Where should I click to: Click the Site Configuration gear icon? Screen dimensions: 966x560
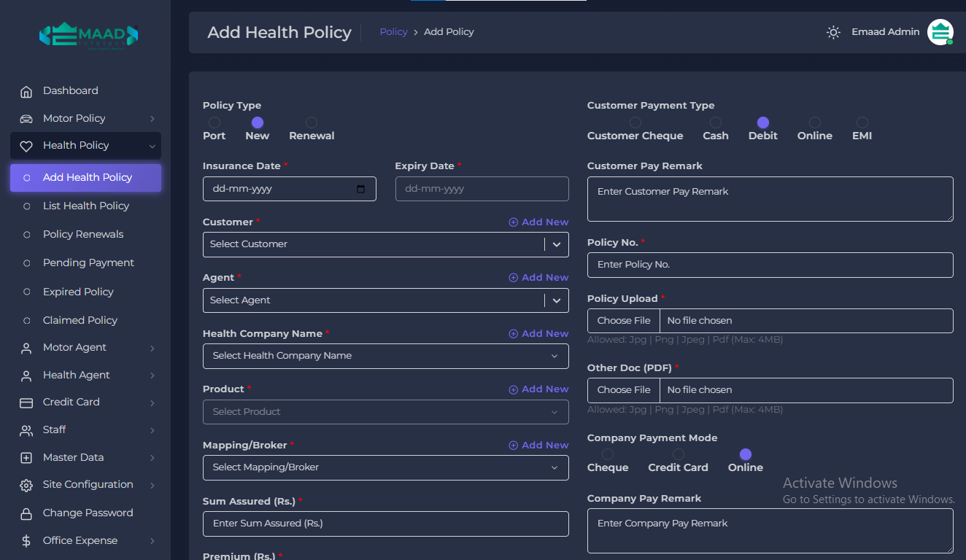coord(26,485)
